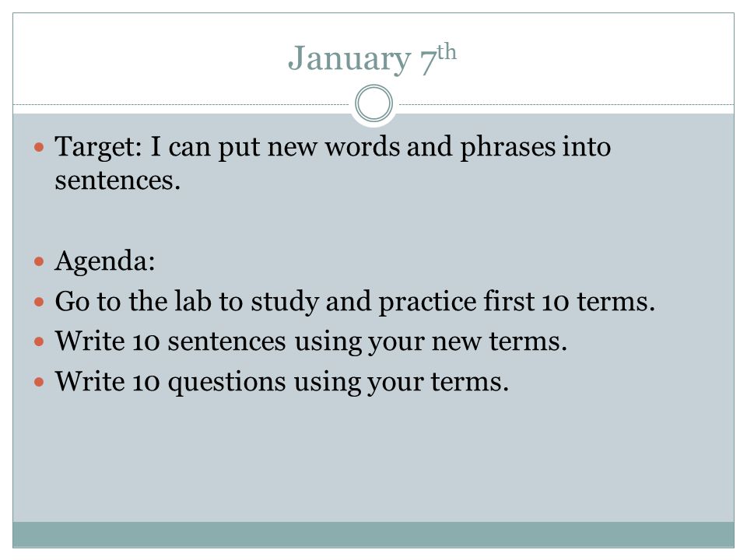Click the Go to the lab line
Screen dimensions: 747x560
[355, 302]
